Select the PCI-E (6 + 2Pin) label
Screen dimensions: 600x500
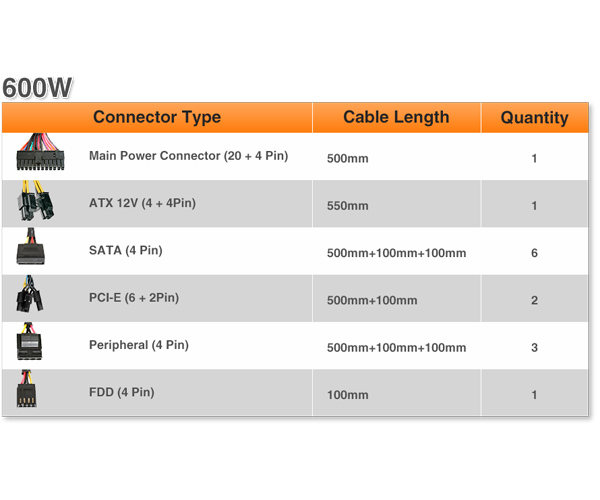click(134, 298)
